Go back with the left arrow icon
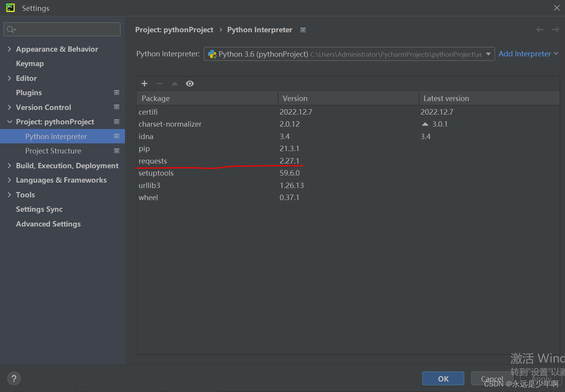Viewport: 565px width, 392px height. point(540,30)
